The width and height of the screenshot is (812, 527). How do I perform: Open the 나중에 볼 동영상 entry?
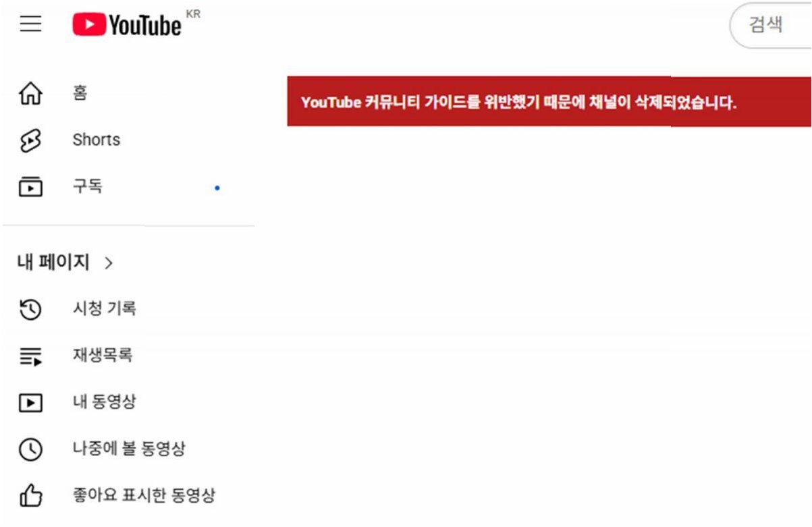coord(129,448)
